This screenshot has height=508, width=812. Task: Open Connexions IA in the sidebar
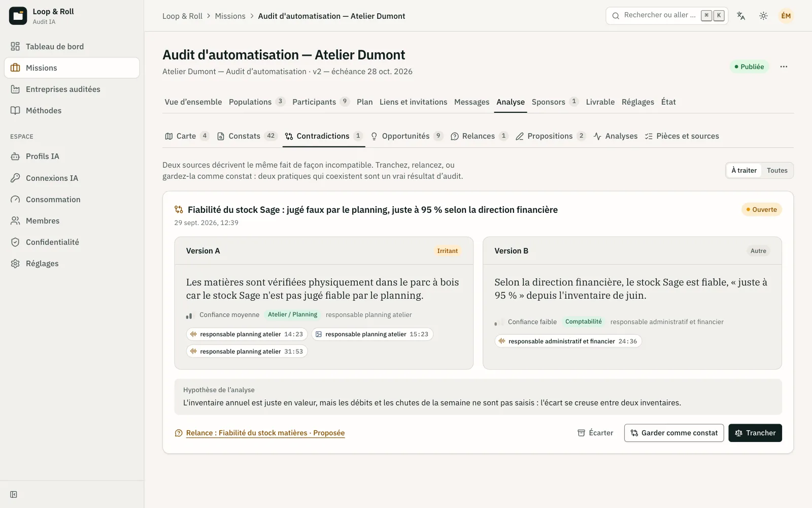click(x=72, y=178)
